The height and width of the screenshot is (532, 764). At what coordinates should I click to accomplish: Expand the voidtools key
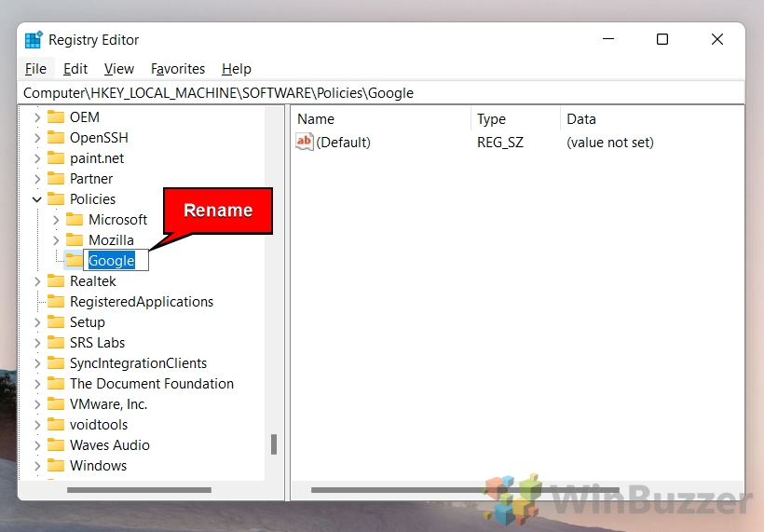click(37, 424)
